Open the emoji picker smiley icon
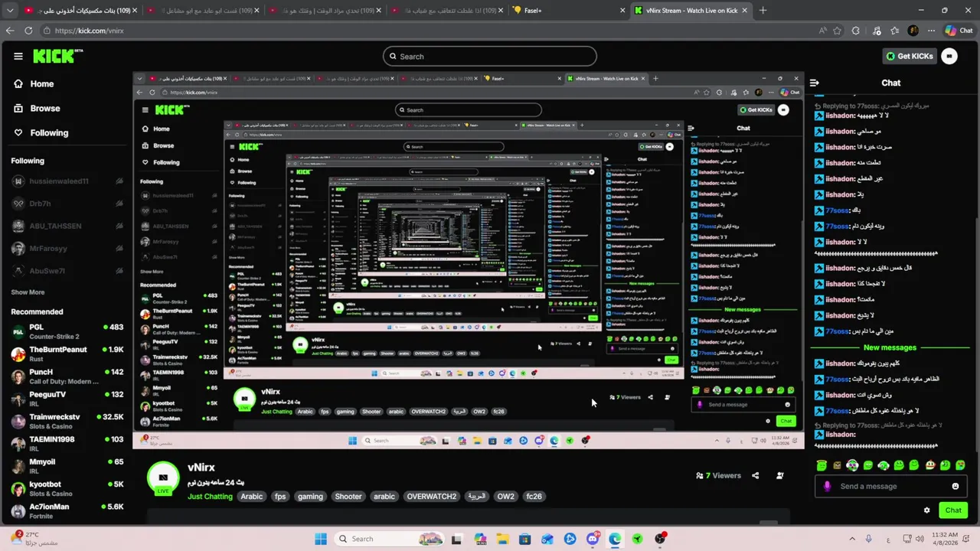The image size is (980, 551). [x=955, y=486]
